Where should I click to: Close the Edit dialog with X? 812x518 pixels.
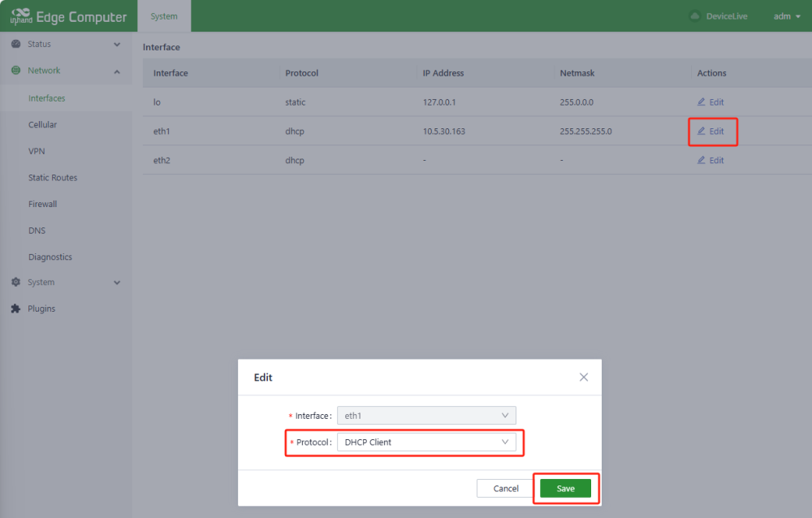click(583, 378)
